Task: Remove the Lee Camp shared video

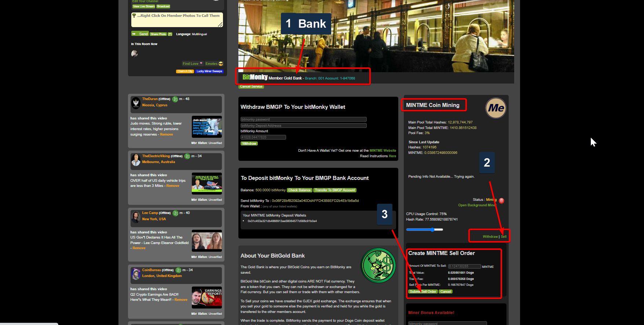Action: click(x=139, y=248)
